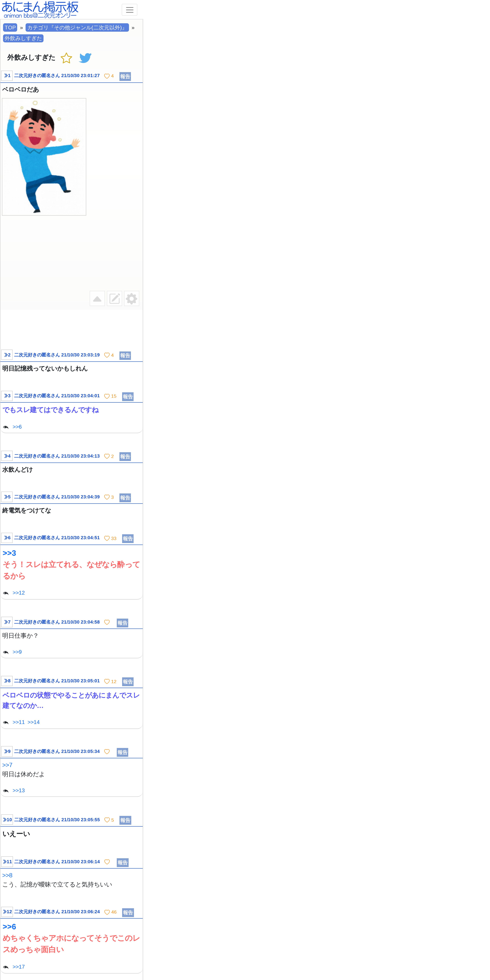Click the reply arrow icon under post 3

[6, 427]
